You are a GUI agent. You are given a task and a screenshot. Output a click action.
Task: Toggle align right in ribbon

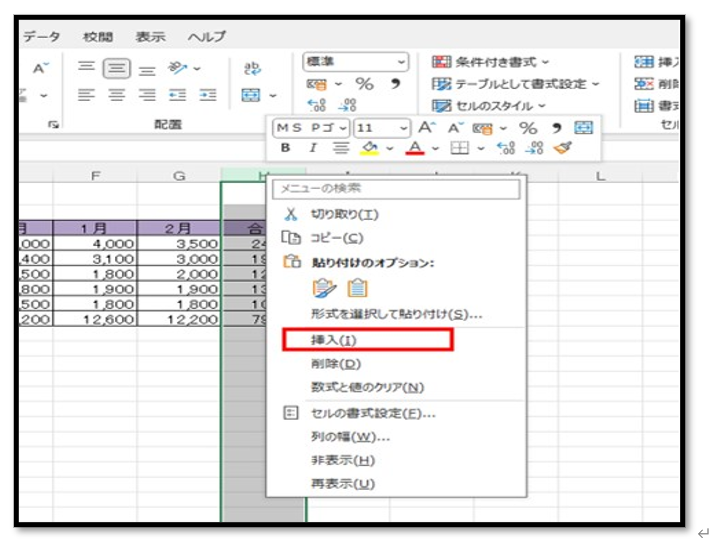click(147, 95)
